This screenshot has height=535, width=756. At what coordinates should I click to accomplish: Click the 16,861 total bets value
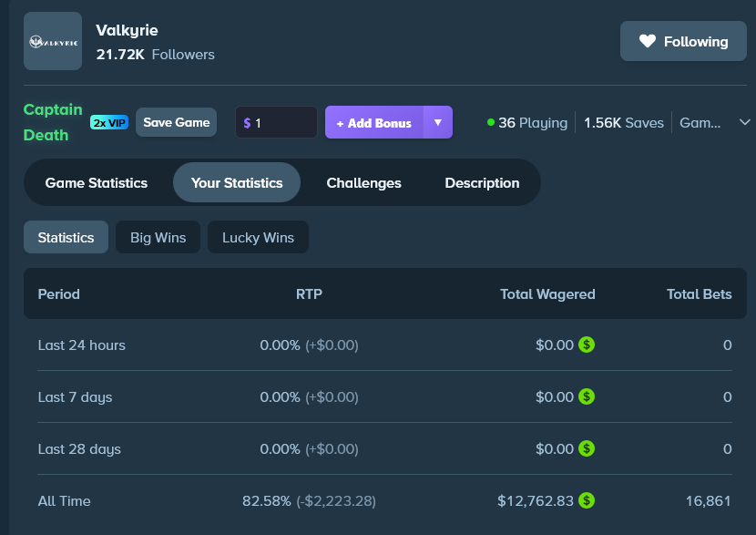pyautogui.click(x=709, y=501)
